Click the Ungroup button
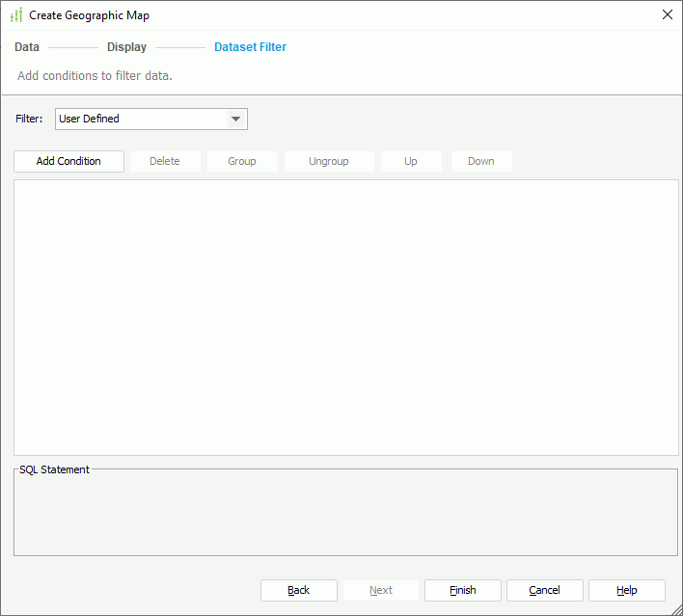Image resolution: width=683 pixels, height=616 pixels. pos(329,161)
